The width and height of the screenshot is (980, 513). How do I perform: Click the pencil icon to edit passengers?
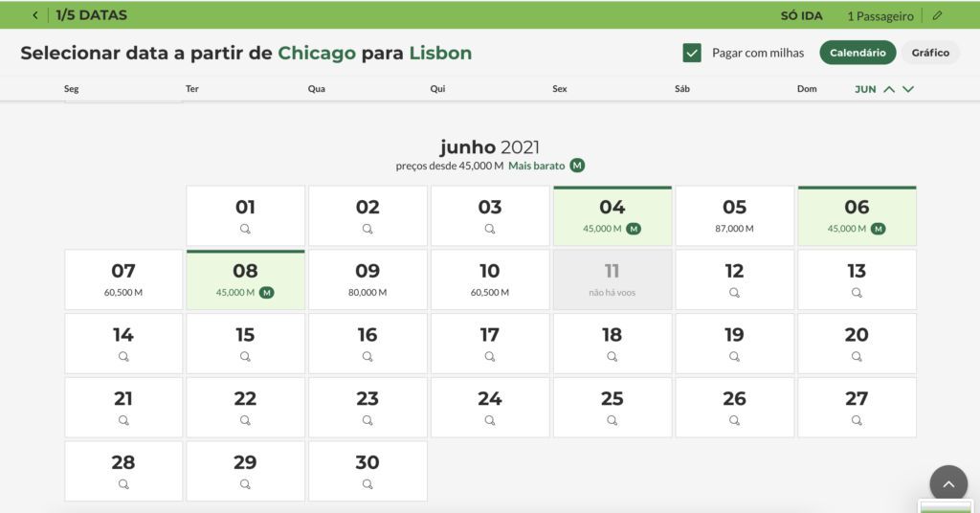[937, 15]
